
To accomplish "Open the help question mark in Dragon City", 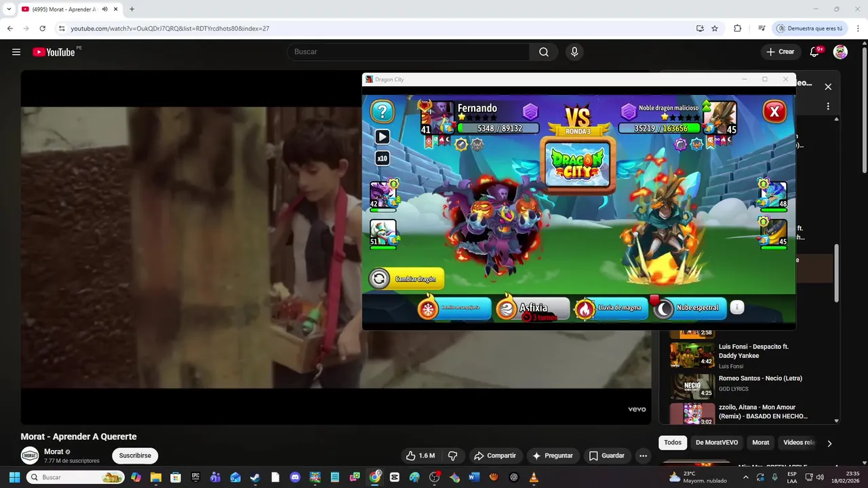I will [382, 112].
